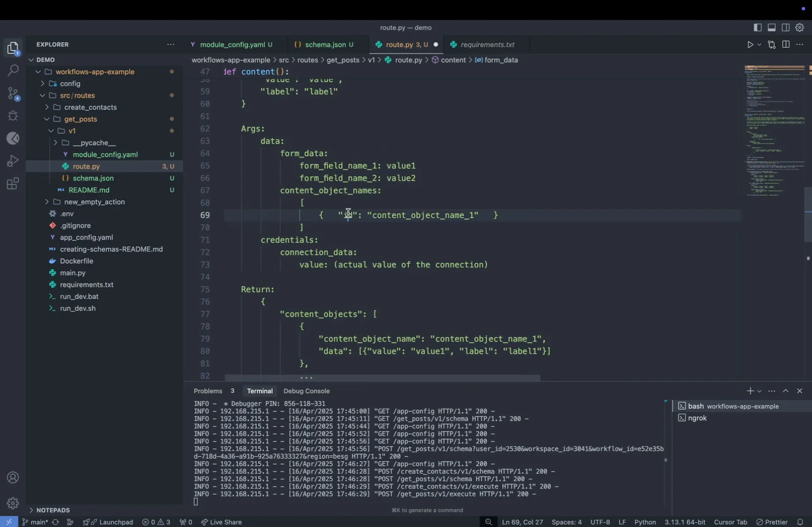Collapse the DEMO root folder
This screenshot has width=812, height=527.
31,60
